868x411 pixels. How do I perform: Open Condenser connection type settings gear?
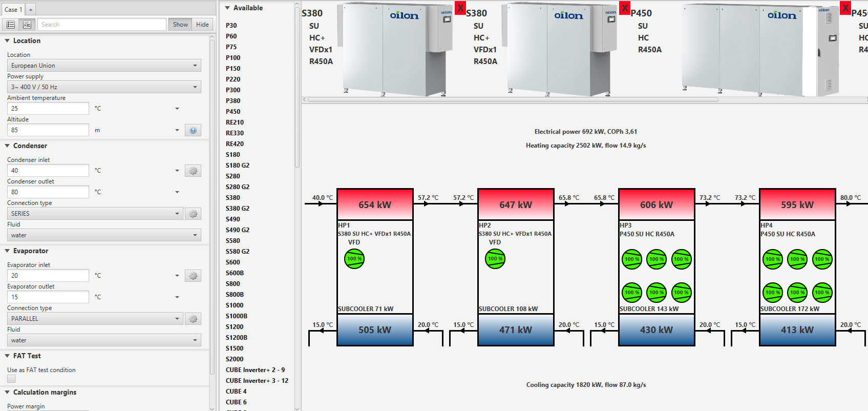(x=193, y=214)
